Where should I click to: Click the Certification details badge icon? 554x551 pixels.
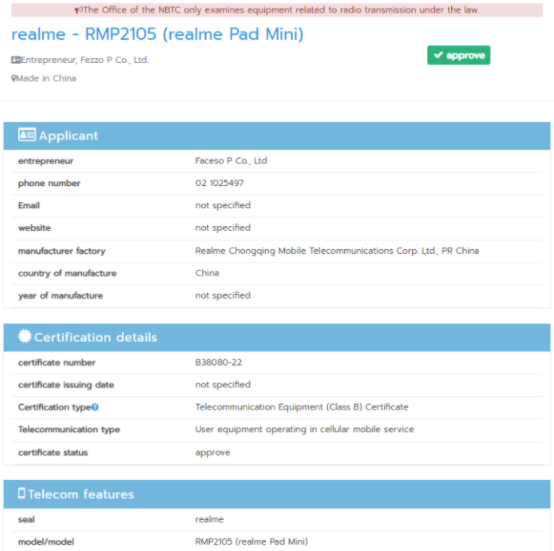[25, 336]
